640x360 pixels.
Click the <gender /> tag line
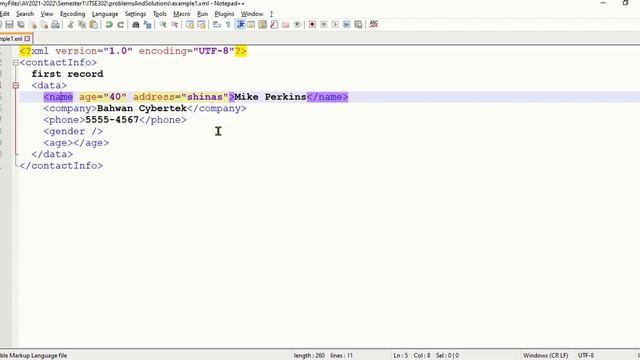[73, 131]
